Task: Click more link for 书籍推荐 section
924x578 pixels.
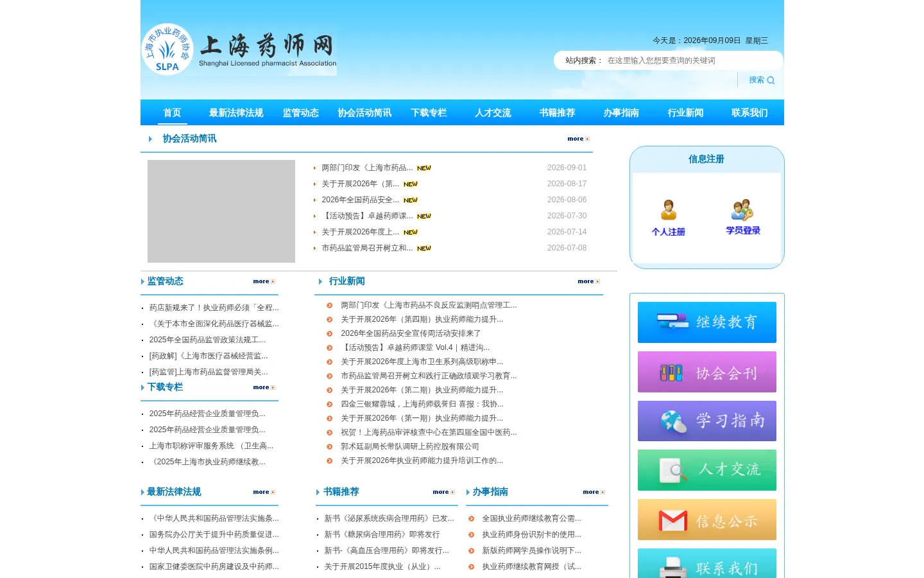Action: 443,492
